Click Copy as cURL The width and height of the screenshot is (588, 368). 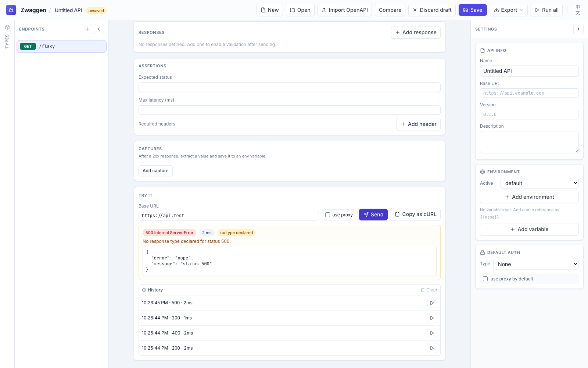[415, 214]
